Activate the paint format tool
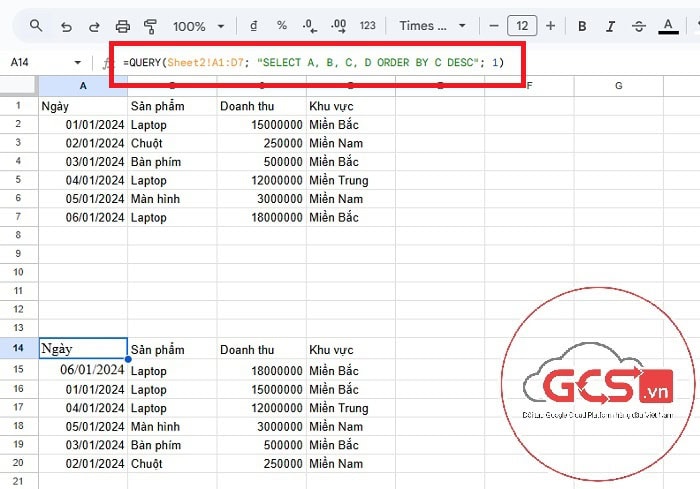Image resolution: width=700 pixels, height=489 pixels. 151,26
